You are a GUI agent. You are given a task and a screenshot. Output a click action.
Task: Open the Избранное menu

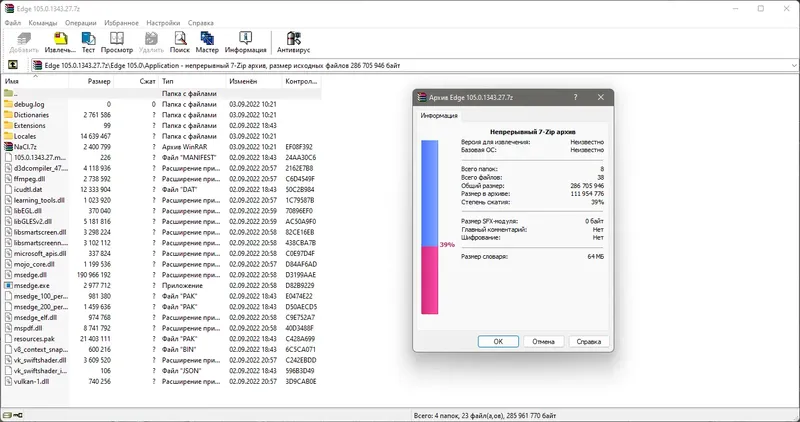121,23
